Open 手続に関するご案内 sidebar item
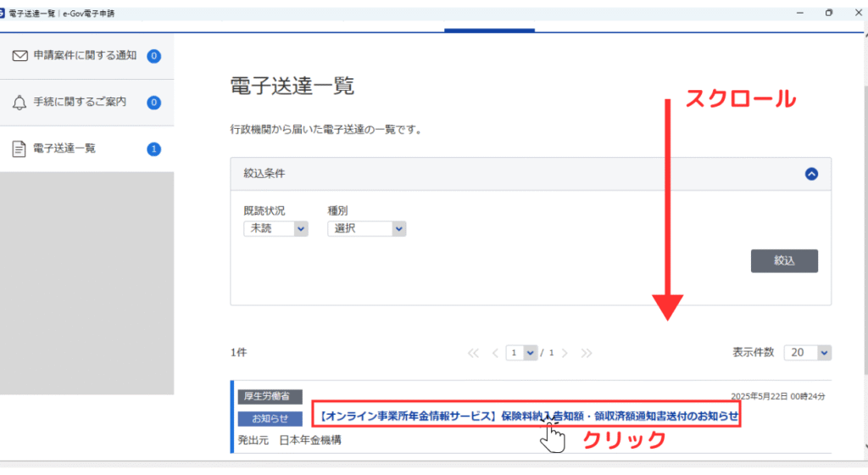The image size is (868, 475). tap(86, 103)
